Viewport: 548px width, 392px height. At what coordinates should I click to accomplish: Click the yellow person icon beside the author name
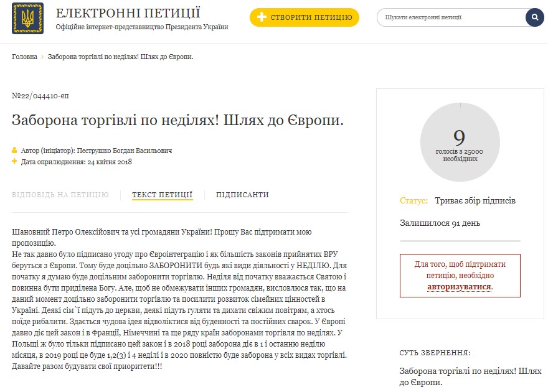click(14, 150)
